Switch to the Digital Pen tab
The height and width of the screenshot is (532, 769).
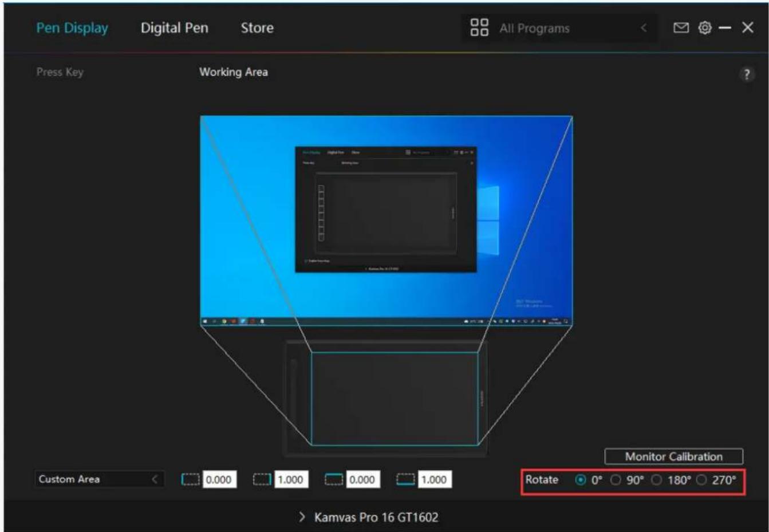tap(175, 27)
